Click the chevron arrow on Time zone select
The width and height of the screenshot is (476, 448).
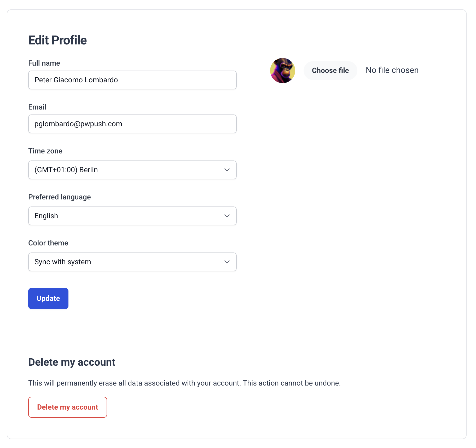(x=227, y=170)
